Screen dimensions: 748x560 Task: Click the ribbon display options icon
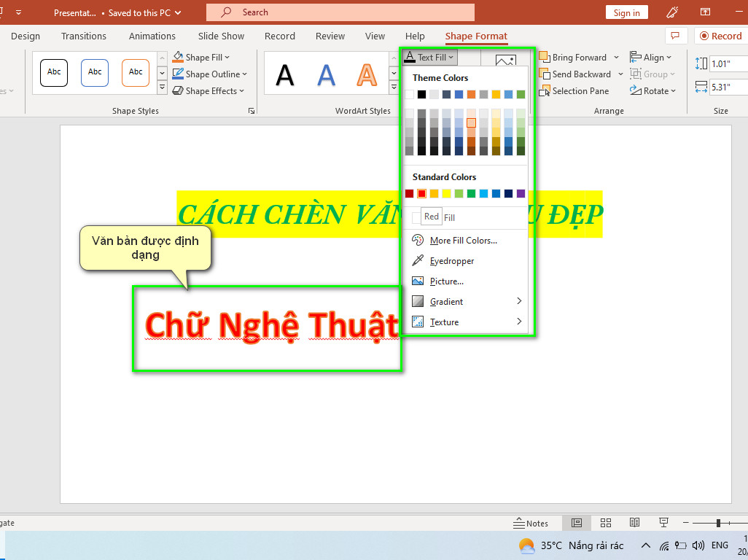click(x=705, y=12)
